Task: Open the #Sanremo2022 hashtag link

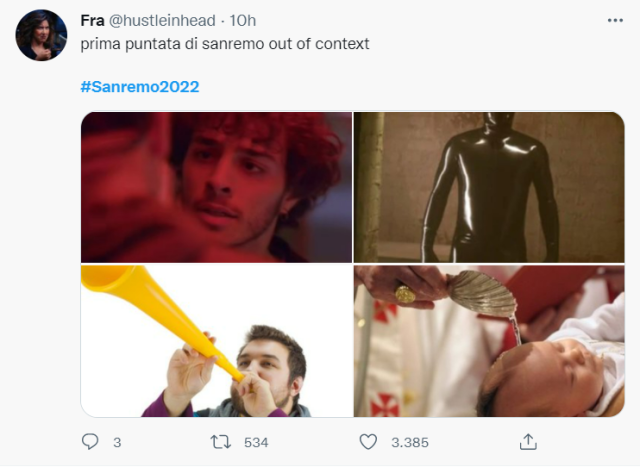Action: pos(139,87)
